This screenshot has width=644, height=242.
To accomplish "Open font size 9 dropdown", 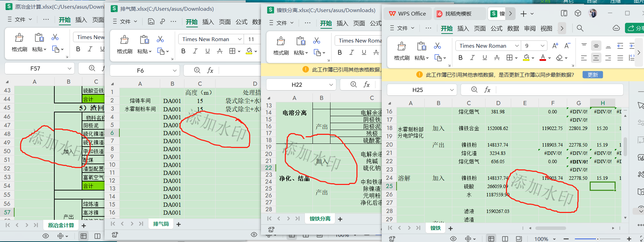I will tap(542, 46).
